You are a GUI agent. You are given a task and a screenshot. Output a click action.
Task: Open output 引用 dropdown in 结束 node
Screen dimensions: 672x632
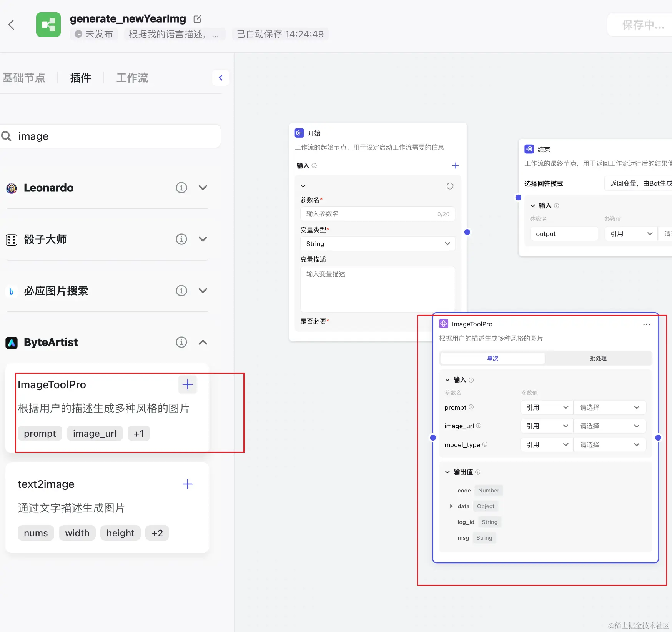pyautogui.click(x=631, y=234)
